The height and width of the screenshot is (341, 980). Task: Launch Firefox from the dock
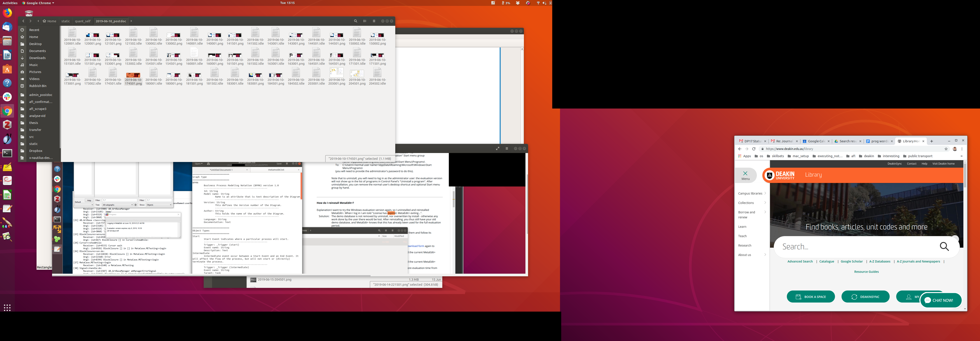click(7, 13)
